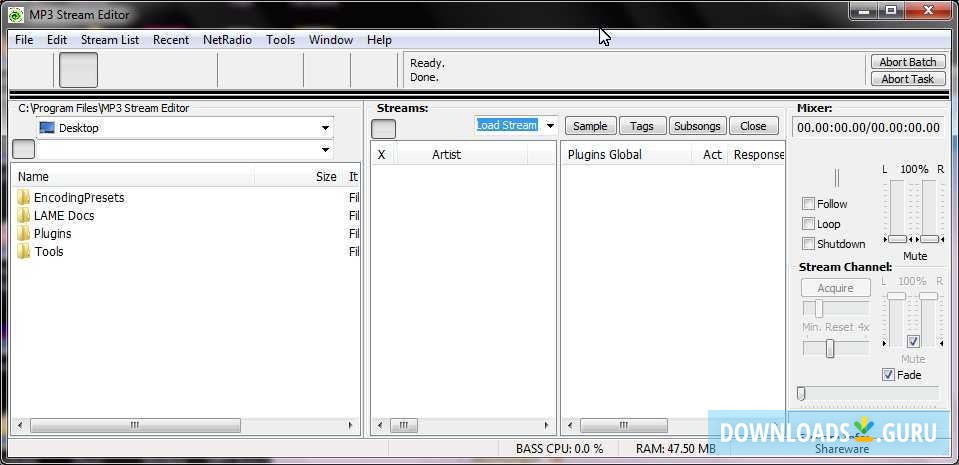Click the Mixer time display 00.00:00.00/00.00:00.00
This screenshot has width=959, height=465.
(868, 128)
